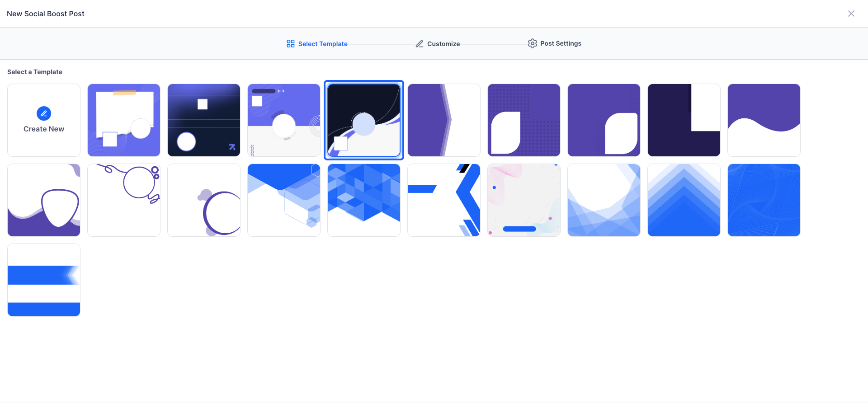
Task: Select the pastel pink template with blue pill
Action: (524, 200)
